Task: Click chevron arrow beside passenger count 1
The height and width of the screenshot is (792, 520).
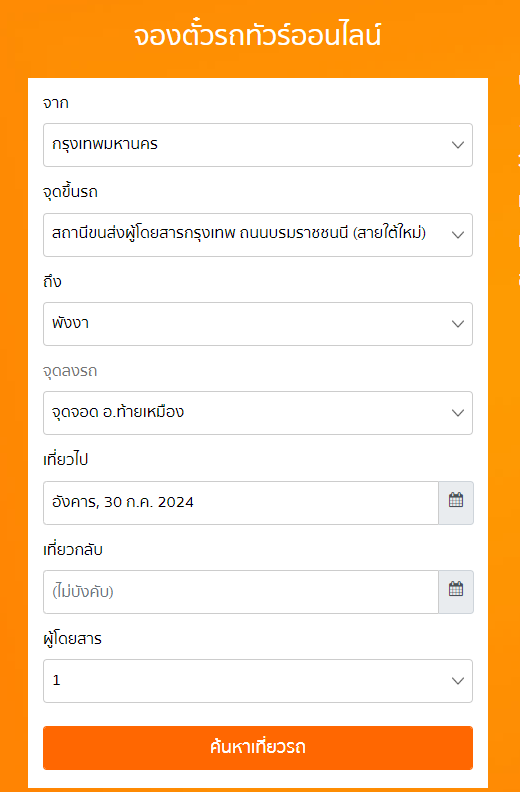Action: (458, 681)
